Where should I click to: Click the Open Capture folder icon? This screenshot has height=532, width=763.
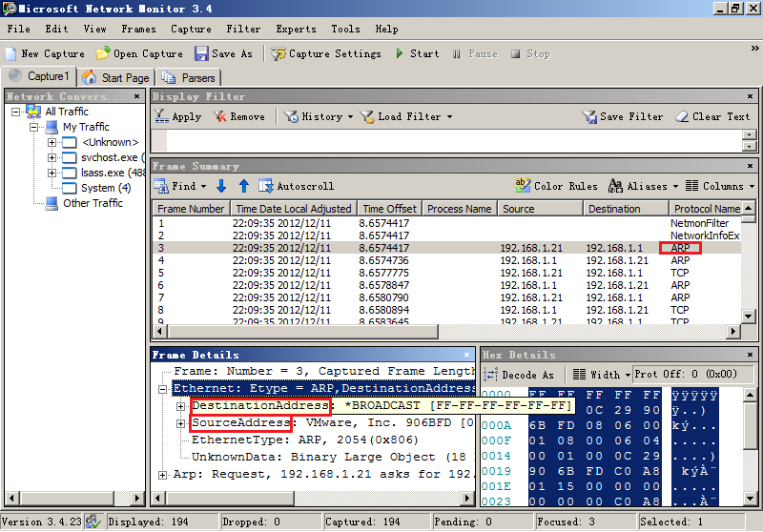pyautogui.click(x=102, y=53)
